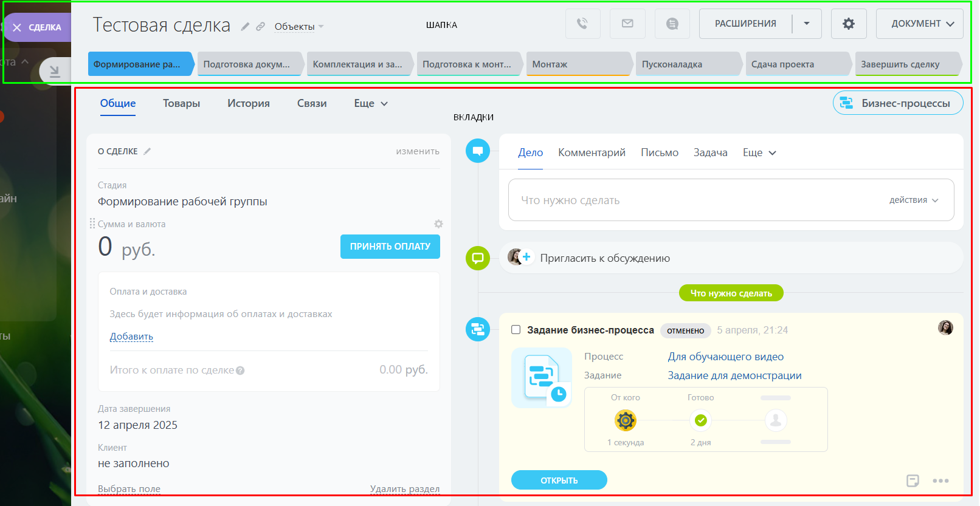Select the Монтаж pipeline stage
The image size is (980, 506).
point(578,64)
